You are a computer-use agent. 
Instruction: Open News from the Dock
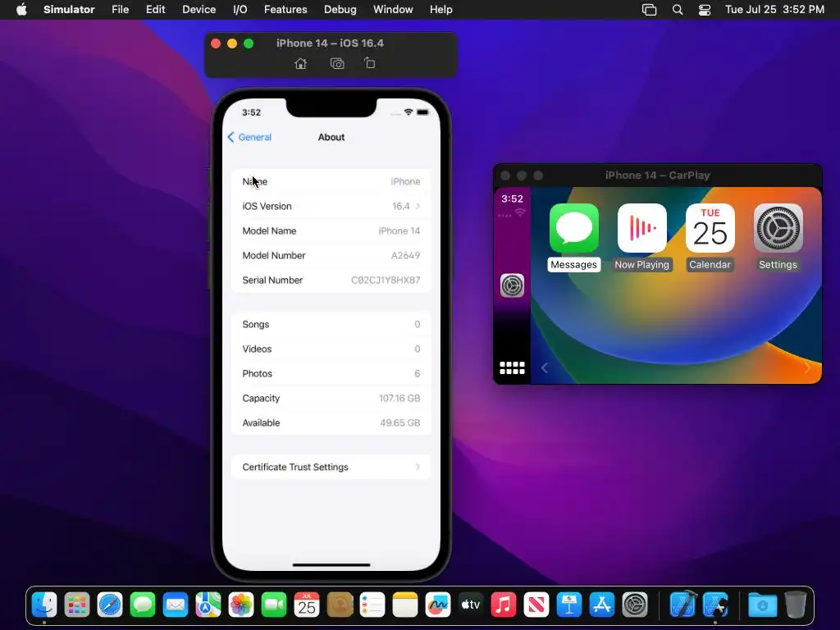pos(536,605)
